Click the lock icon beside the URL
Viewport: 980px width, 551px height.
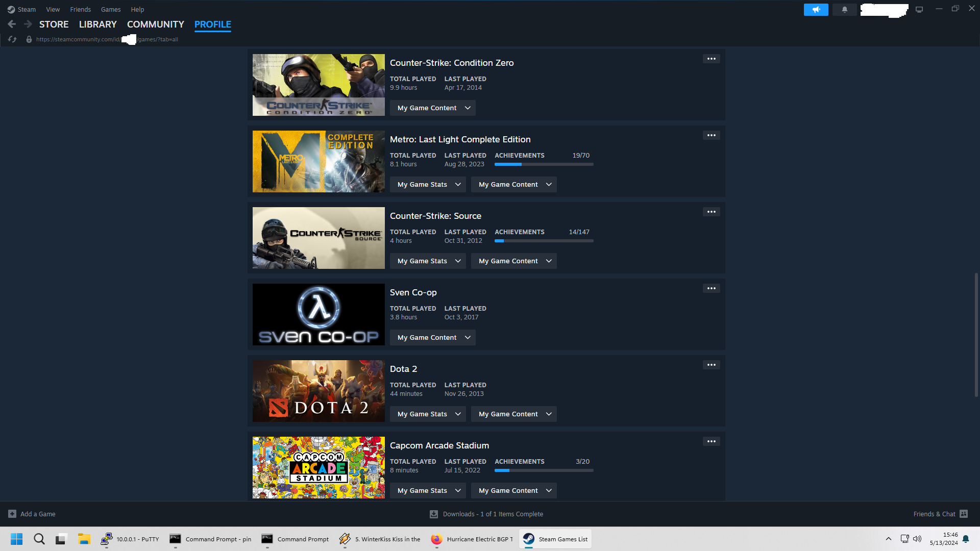tap(29, 39)
